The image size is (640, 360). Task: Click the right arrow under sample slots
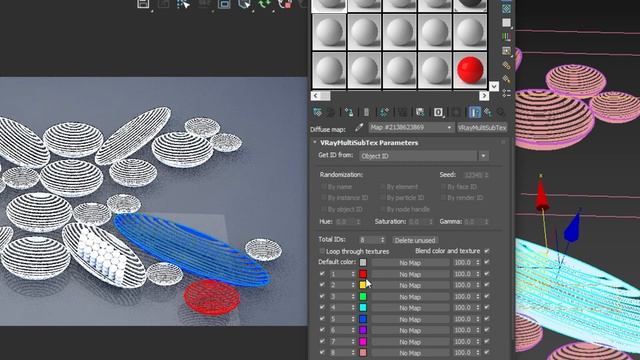point(484,96)
